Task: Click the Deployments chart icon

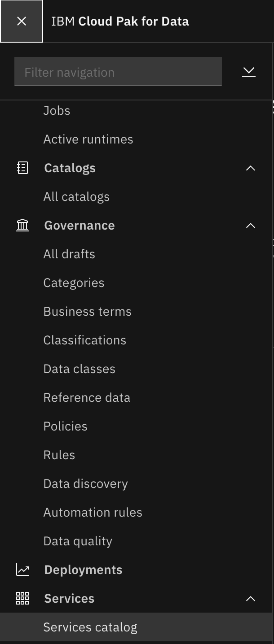Action: pyautogui.click(x=22, y=570)
